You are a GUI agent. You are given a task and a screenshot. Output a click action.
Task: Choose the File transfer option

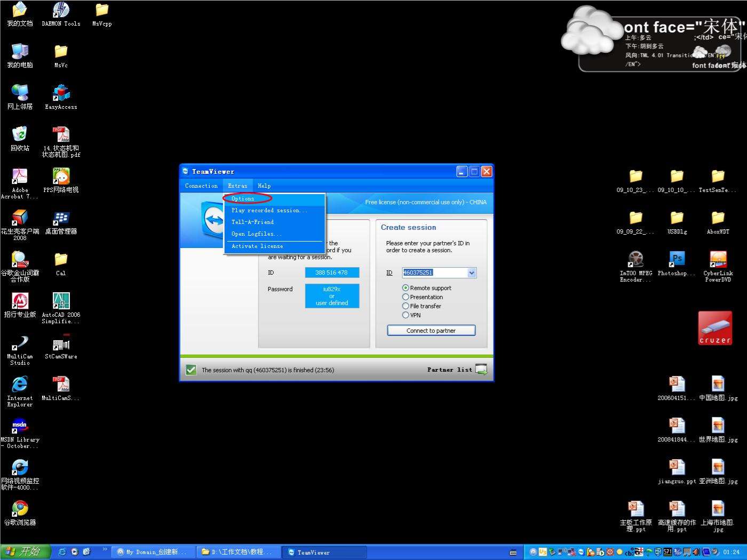pyautogui.click(x=406, y=306)
